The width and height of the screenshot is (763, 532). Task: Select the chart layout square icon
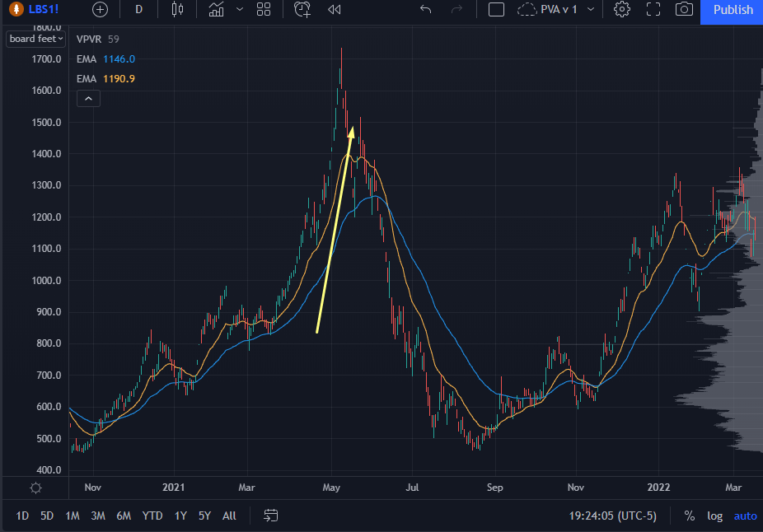496,9
